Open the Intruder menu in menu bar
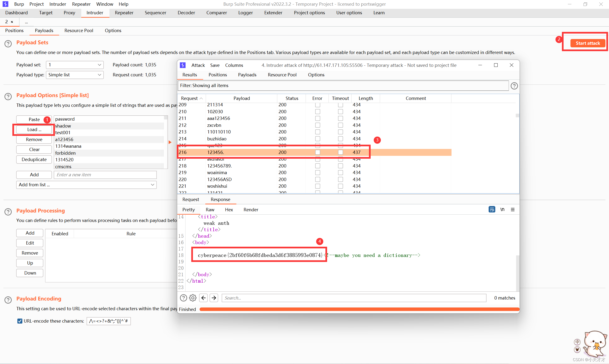The image size is (609, 364). 58,4
